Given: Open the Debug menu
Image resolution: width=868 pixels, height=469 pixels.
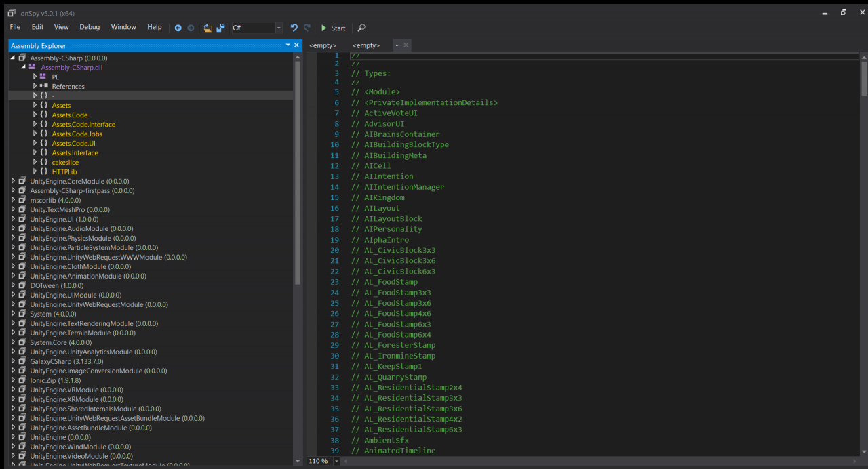Looking at the screenshot, I should click(90, 27).
